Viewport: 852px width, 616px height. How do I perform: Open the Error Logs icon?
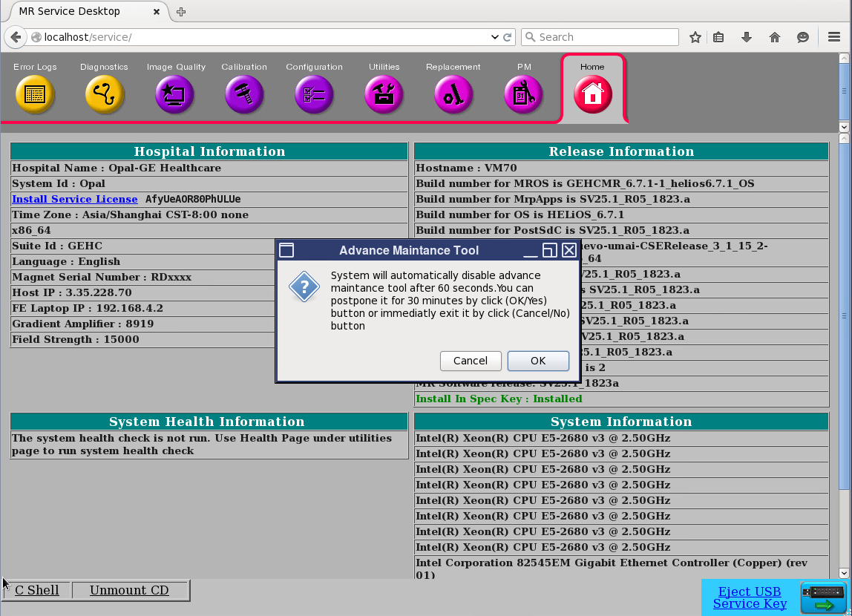point(35,94)
